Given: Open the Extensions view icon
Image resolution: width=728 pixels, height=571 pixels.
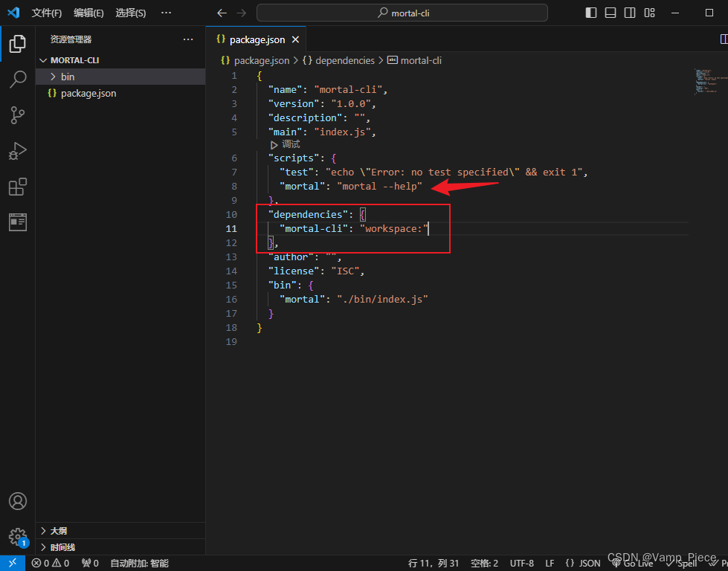Looking at the screenshot, I should point(18,187).
